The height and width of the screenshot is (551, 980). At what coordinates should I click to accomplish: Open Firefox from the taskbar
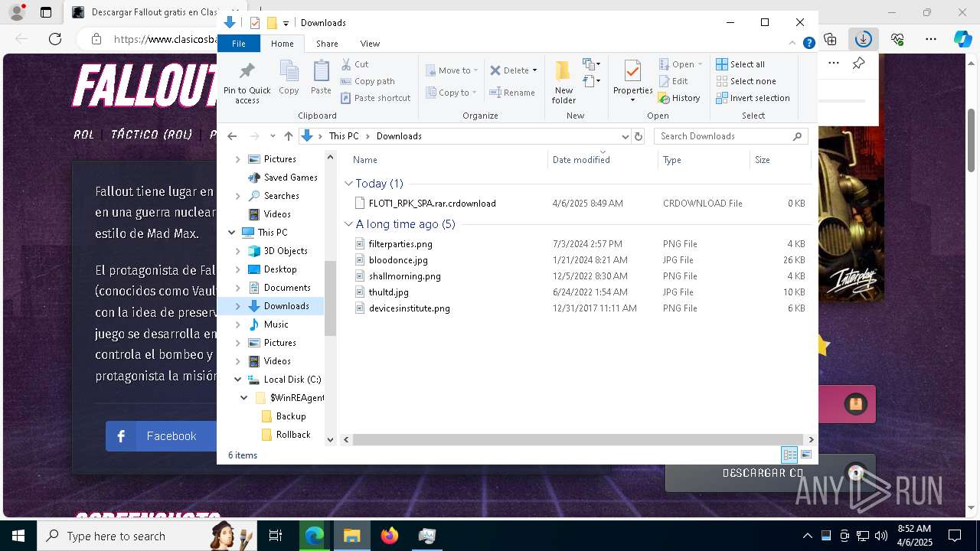[390, 536]
